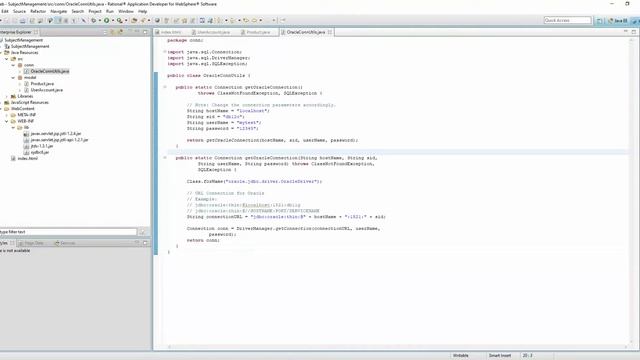Select the Java Resources node
Image resolution: width=640 pixels, height=360 pixels.
coord(24,53)
